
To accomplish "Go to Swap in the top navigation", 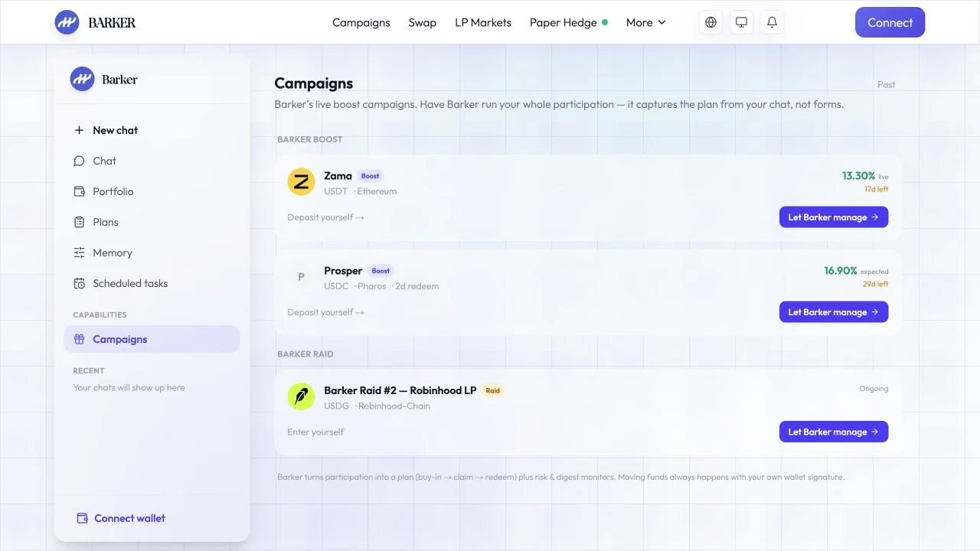I will pos(423,22).
